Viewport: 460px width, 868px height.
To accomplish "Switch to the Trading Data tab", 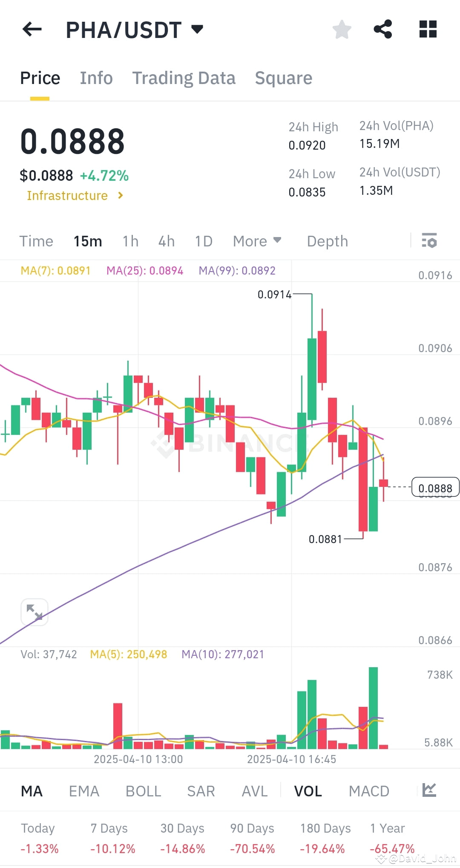I will 184,78.
